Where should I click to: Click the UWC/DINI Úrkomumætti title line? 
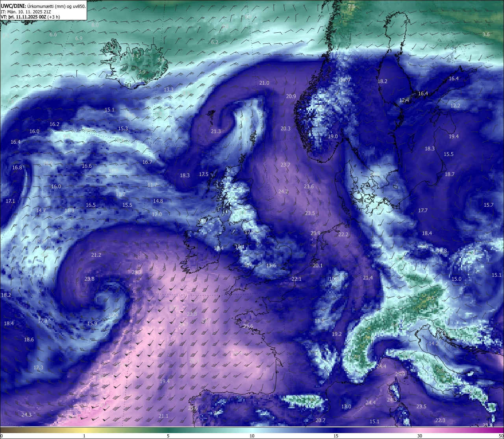(43, 6)
